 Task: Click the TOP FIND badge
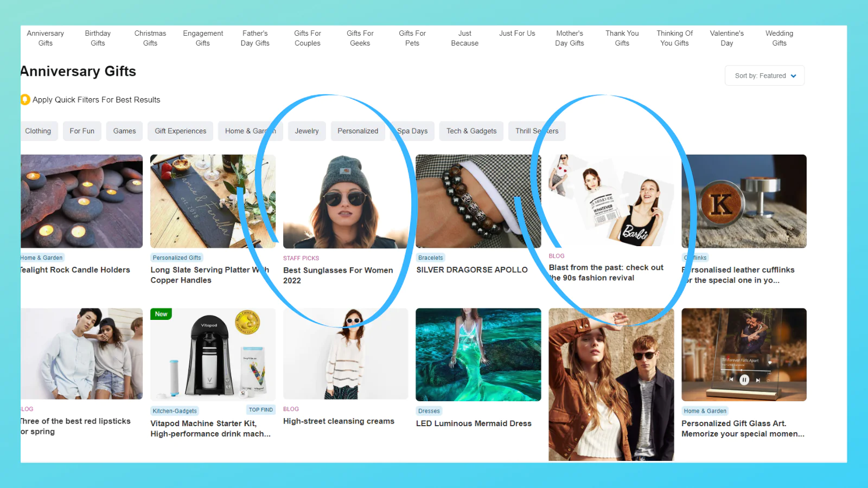pos(261,410)
